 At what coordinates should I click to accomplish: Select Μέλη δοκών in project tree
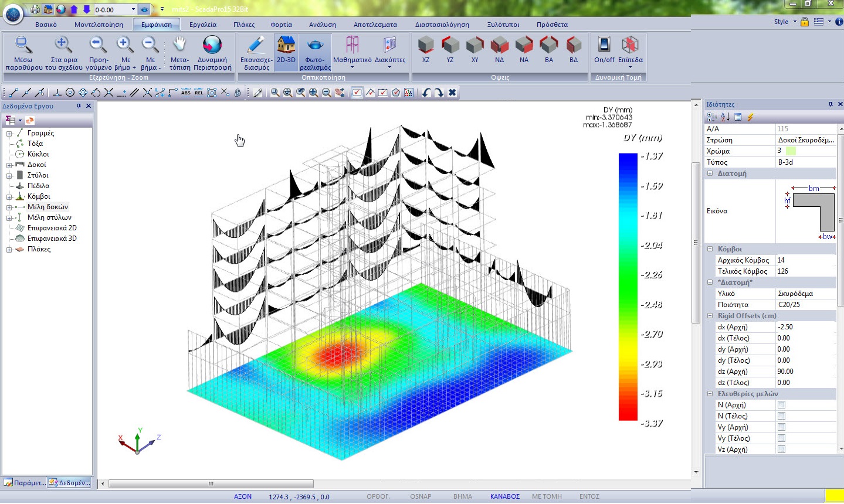click(x=48, y=207)
